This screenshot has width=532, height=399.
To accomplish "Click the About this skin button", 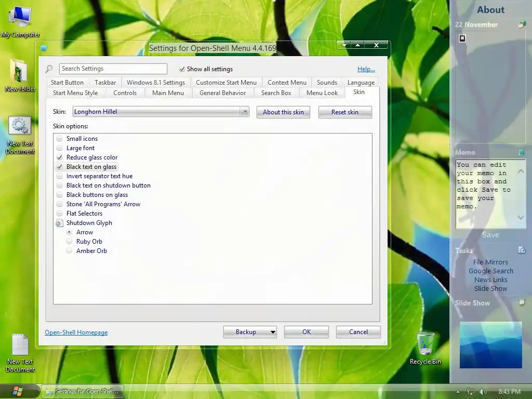I will [x=283, y=112].
